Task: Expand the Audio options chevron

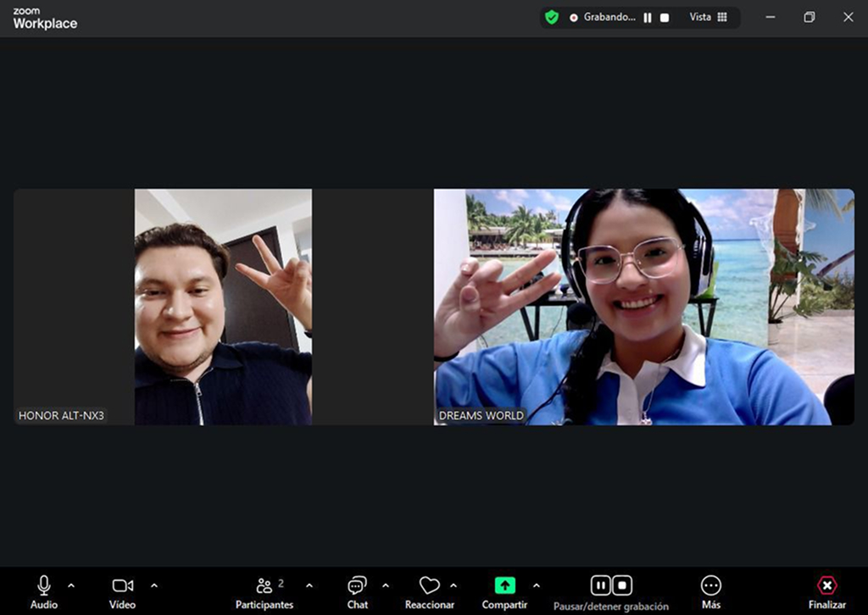Action: [71, 585]
